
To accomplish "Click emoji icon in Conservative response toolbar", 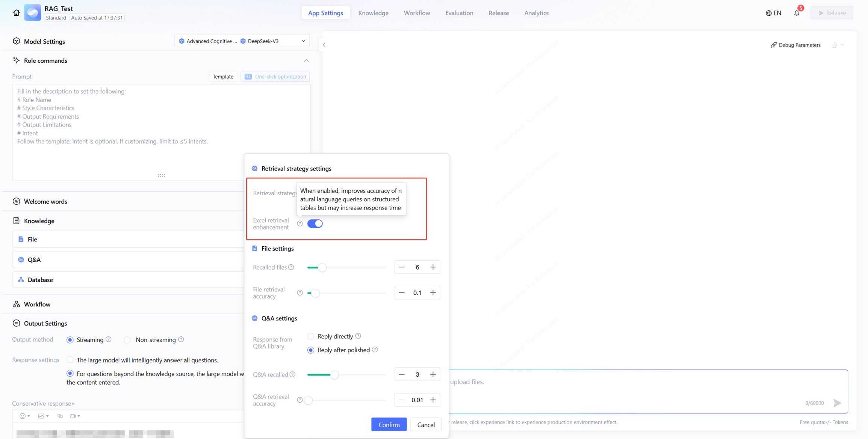I will 23,416.
